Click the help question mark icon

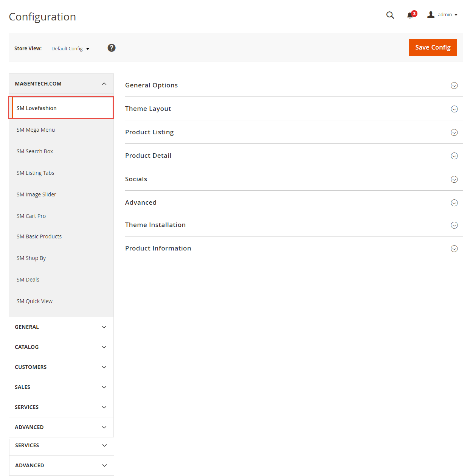[x=112, y=48]
